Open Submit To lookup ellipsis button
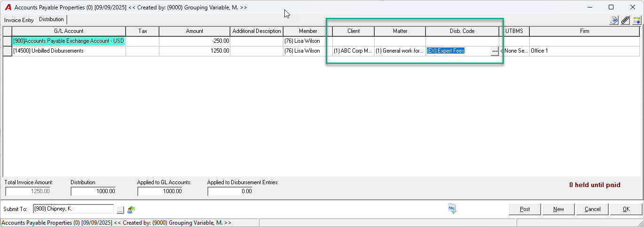Screen dimensions: 644x227 (x=120, y=209)
